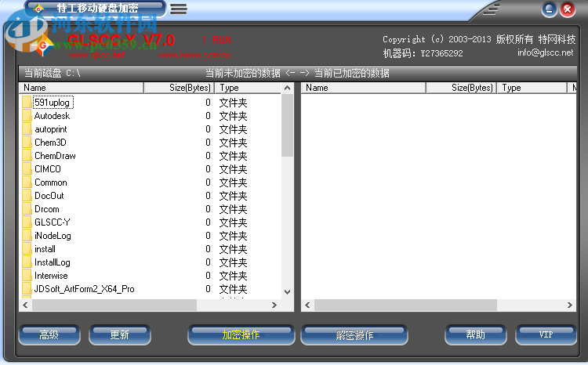
Task: Minimize the window with the blue round button
Action: click(549, 9)
